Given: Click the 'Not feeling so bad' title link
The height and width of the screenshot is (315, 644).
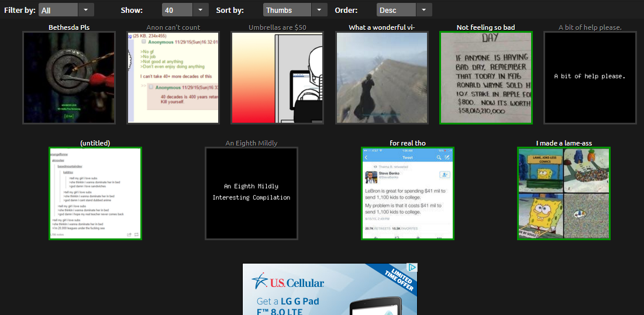Looking at the screenshot, I should pos(485,27).
